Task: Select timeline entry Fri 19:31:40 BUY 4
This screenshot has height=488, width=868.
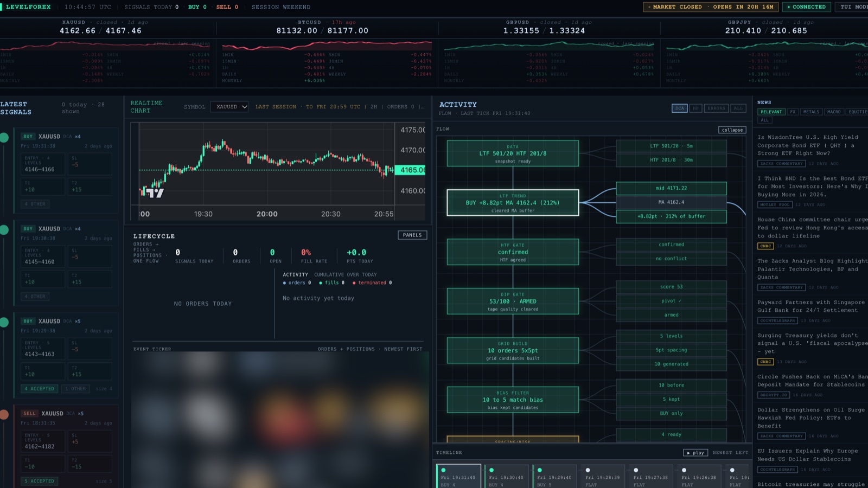Action: pyautogui.click(x=459, y=476)
